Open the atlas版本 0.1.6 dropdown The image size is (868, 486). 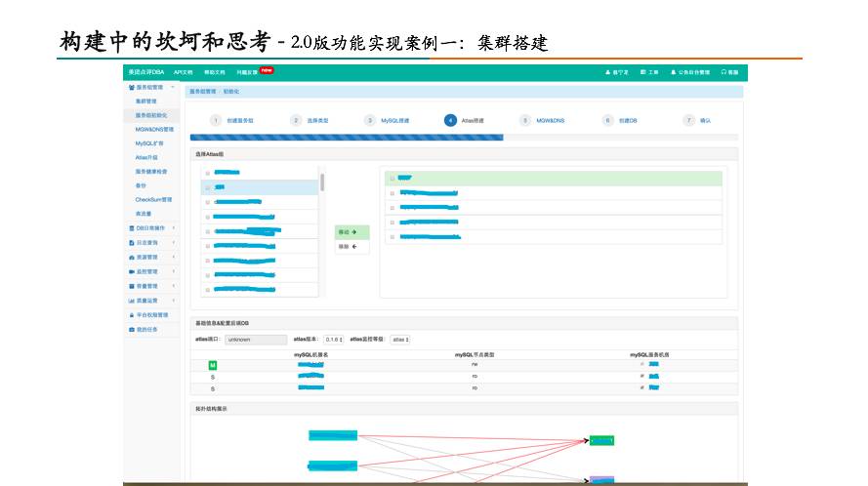pos(334,340)
